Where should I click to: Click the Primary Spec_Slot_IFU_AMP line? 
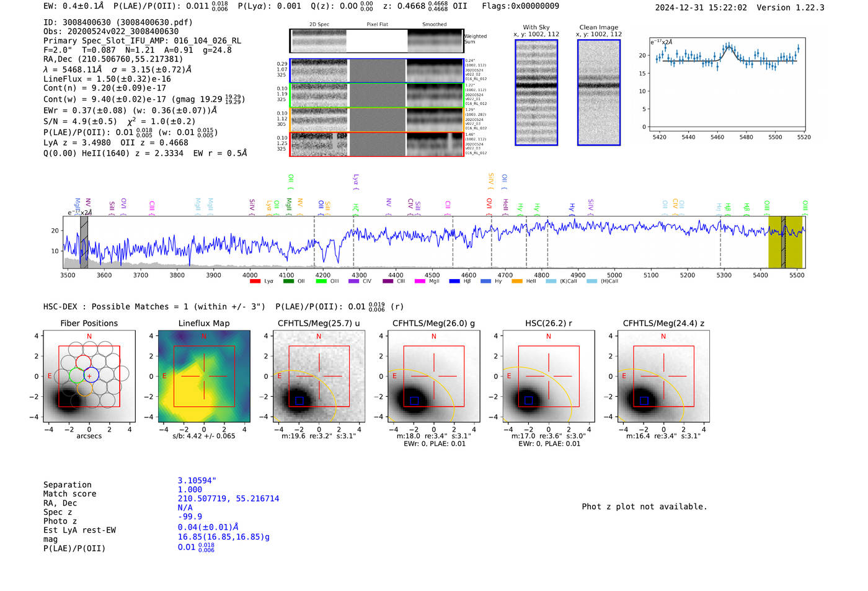142,41
